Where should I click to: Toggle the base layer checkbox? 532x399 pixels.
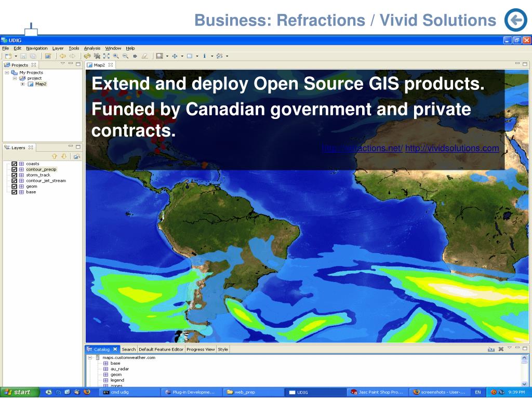tap(14, 192)
